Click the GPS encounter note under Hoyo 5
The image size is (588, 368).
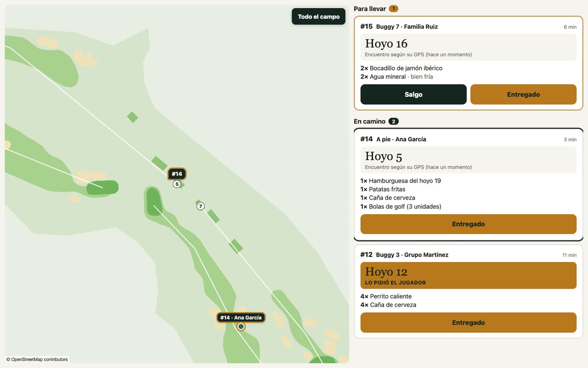click(418, 167)
